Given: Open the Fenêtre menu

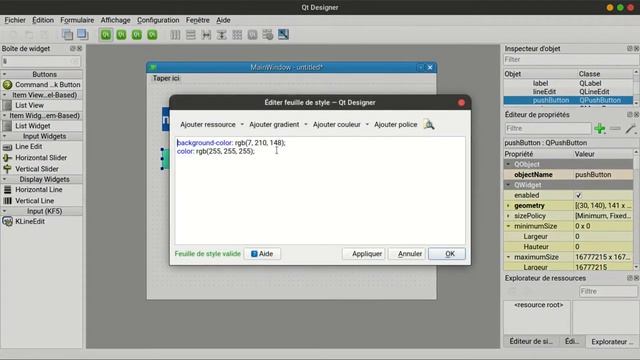Looking at the screenshot, I should [198, 20].
